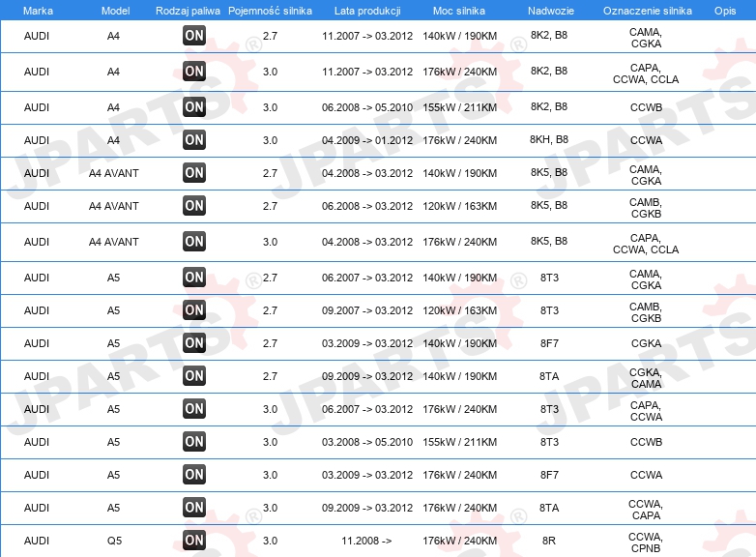Select the date cell 03.2008 -> 05.2010
Viewport: 756px width, 557px height.
pyautogui.click(x=367, y=442)
